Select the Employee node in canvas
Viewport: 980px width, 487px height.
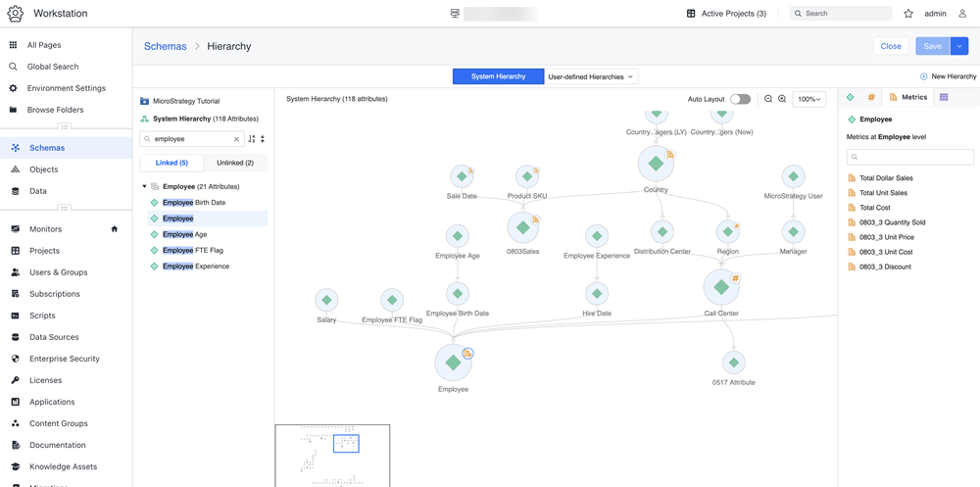point(453,363)
